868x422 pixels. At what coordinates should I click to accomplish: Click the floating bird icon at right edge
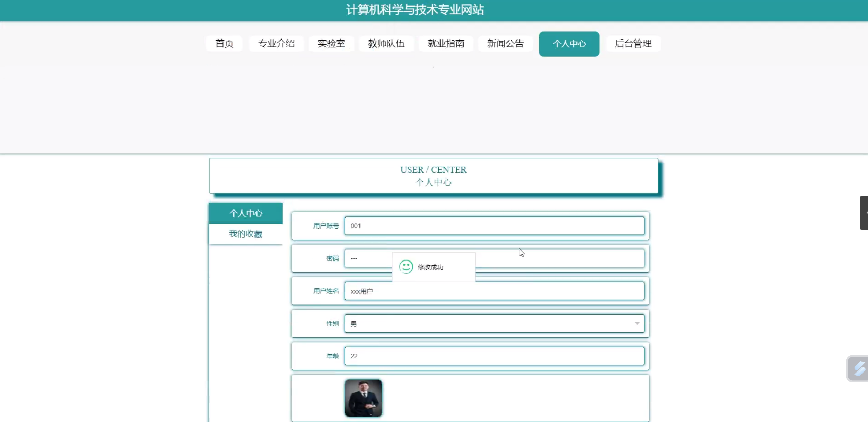(x=859, y=368)
